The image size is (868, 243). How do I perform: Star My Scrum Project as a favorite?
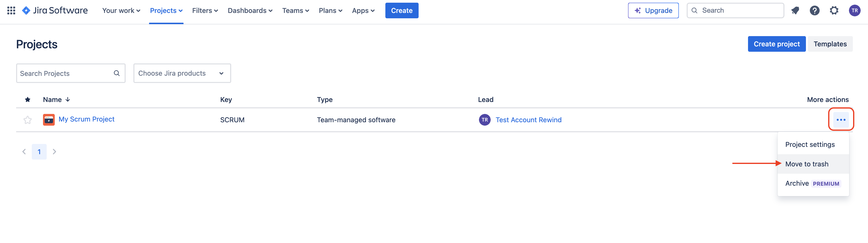27,120
